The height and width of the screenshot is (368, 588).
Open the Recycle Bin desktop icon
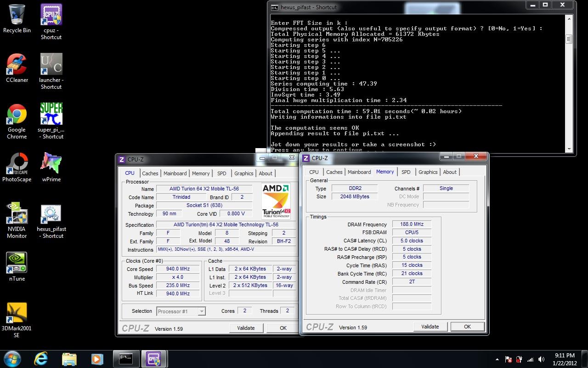click(x=17, y=18)
